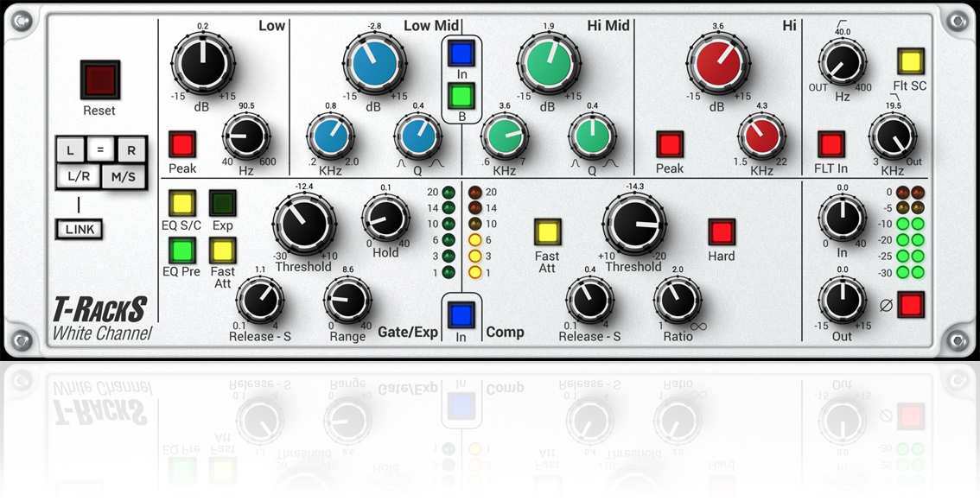Click the low-pass filter KHz knob
Viewport: 980px width, 501px height.
tap(893, 136)
